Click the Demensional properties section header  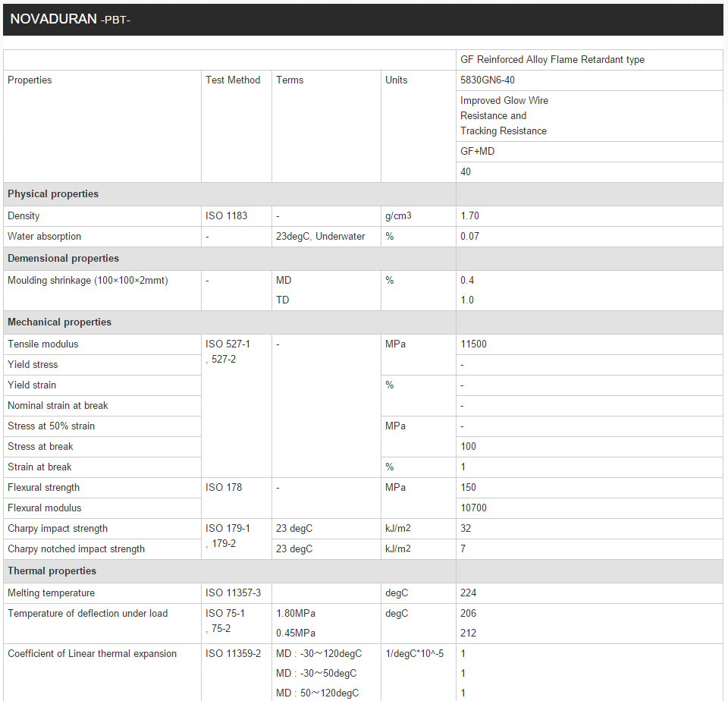(x=63, y=259)
